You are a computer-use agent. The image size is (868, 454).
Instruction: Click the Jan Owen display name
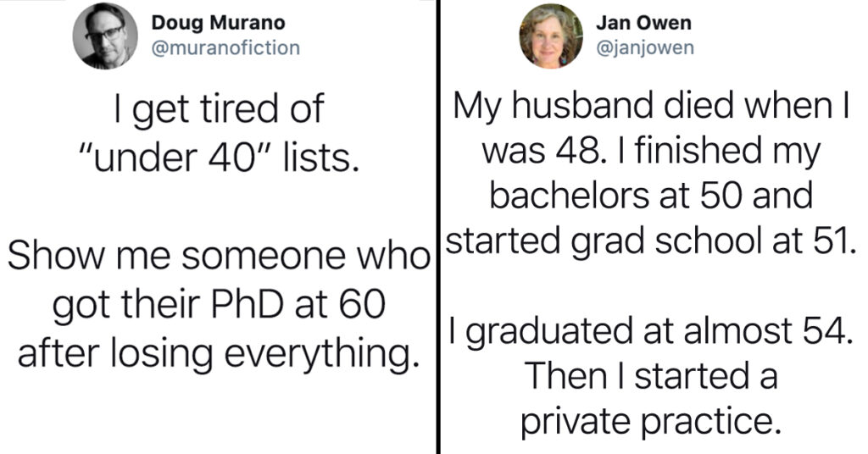click(644, 23)
